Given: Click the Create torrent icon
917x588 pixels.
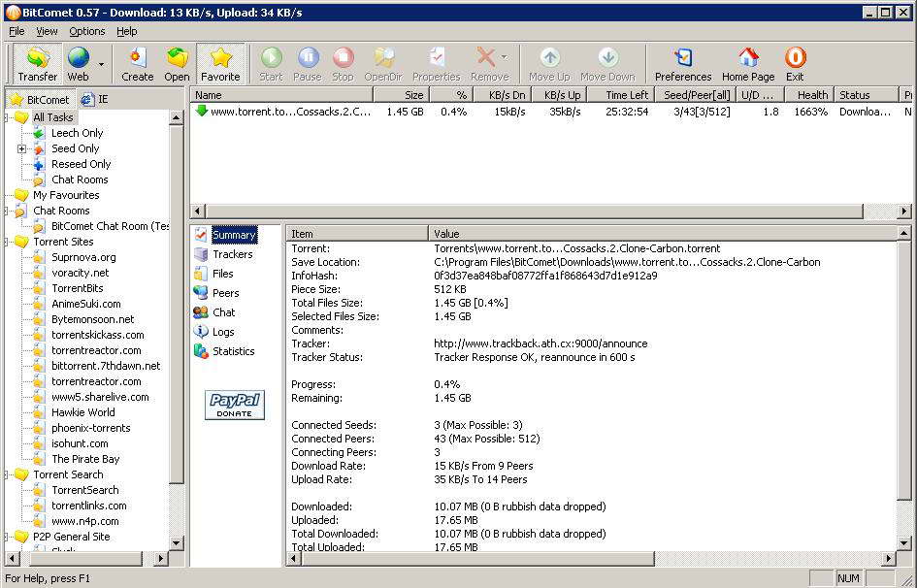Looking at the screenshot, I should [137, 64].
